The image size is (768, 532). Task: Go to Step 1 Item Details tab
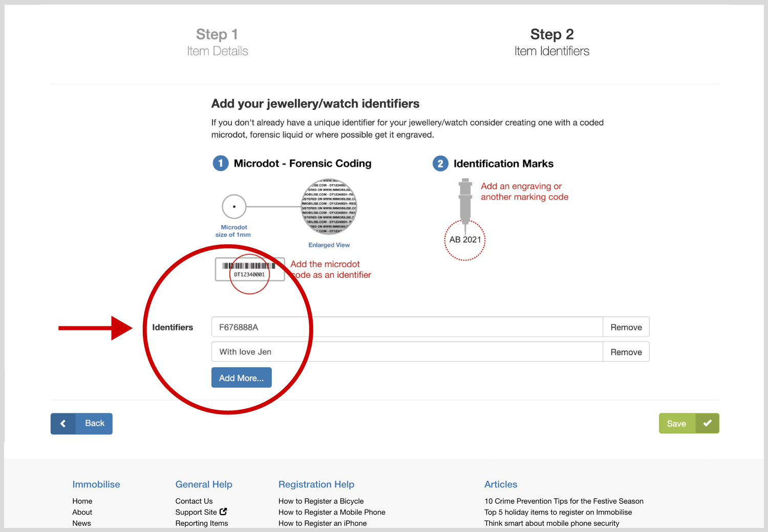tap(217, 42)
